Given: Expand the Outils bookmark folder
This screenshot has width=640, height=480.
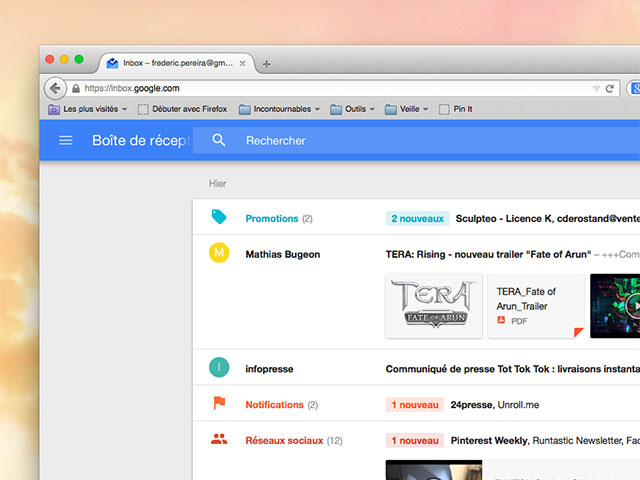Looking at the screenshot, I should click(353, 109).
